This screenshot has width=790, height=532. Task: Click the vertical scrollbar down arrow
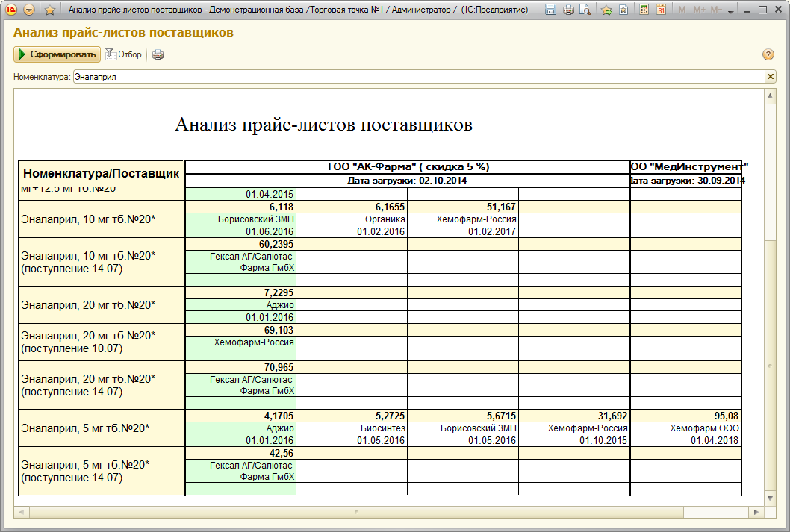[770, 498]
